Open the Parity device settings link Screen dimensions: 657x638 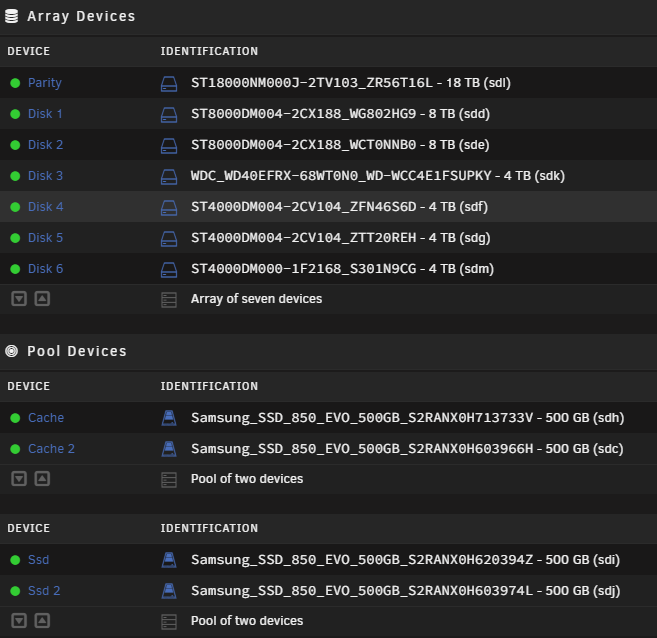[x=45, y=83]
